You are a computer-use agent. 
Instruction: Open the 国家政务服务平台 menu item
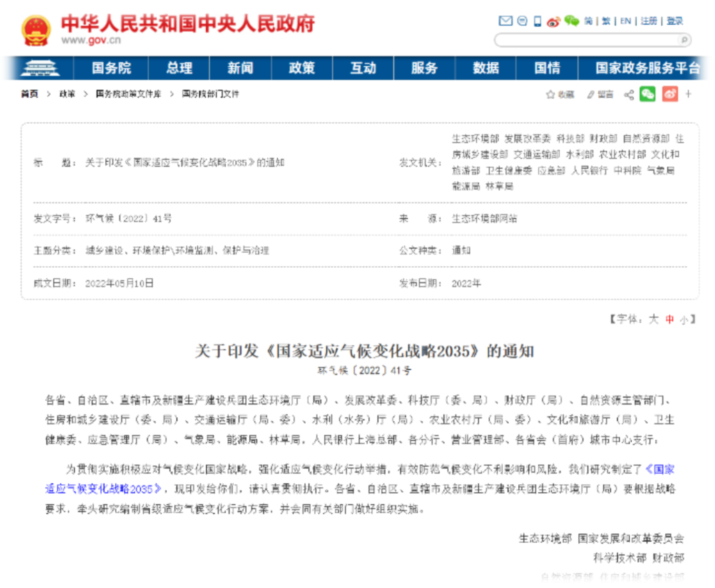pyautogui.click(x=647, y=68)
